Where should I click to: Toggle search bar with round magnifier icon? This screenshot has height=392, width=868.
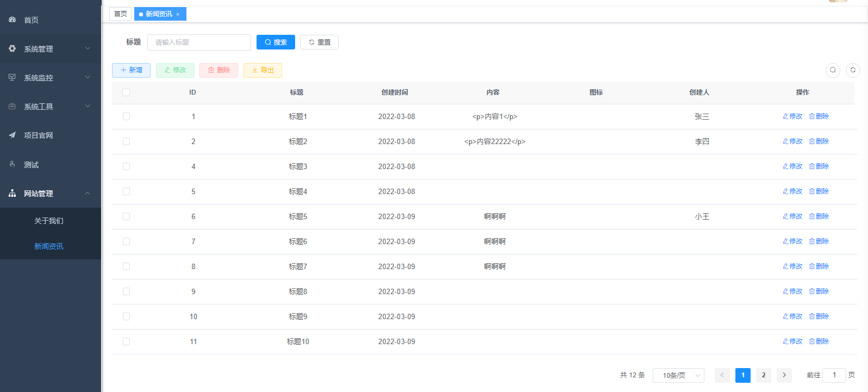pyautogui.click(x=833, y=70)
